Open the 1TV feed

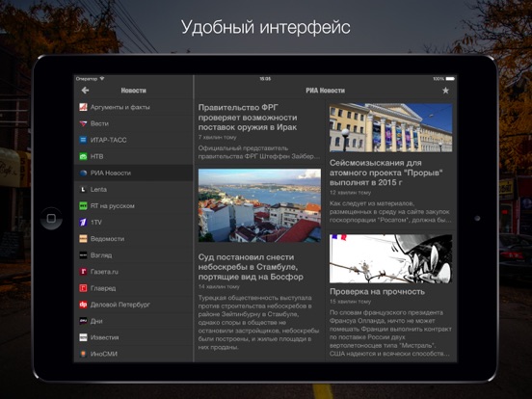134,223
